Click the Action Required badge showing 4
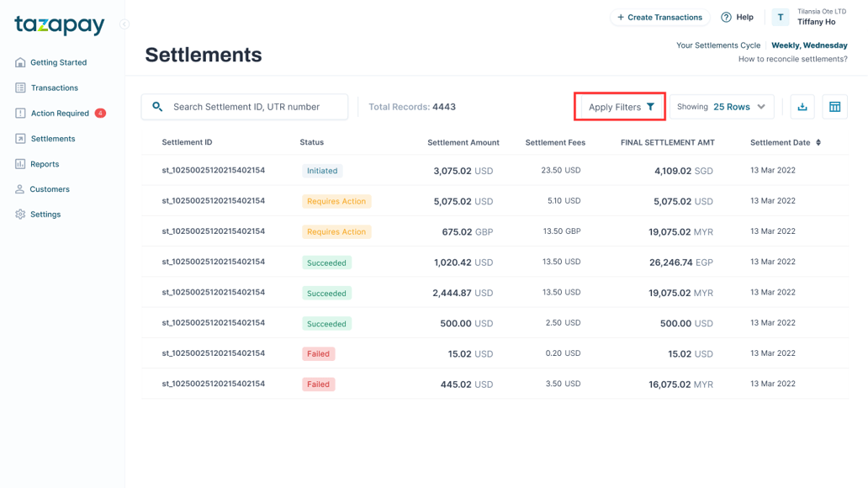Image resolution: width=868 pixels, height=488 pixels. point(100,113)
